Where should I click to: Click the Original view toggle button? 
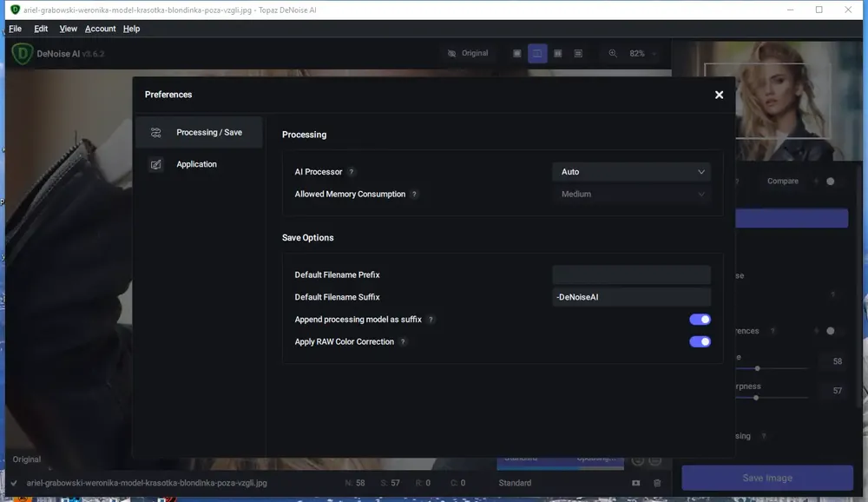point(468,53)
